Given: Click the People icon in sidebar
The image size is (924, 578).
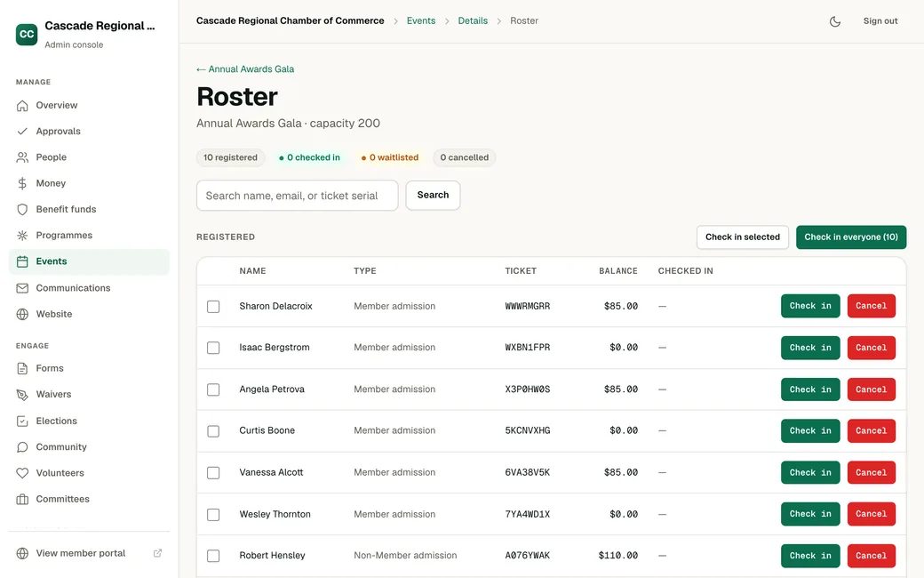Looking at the screenshot, I should tap(22, 157).
